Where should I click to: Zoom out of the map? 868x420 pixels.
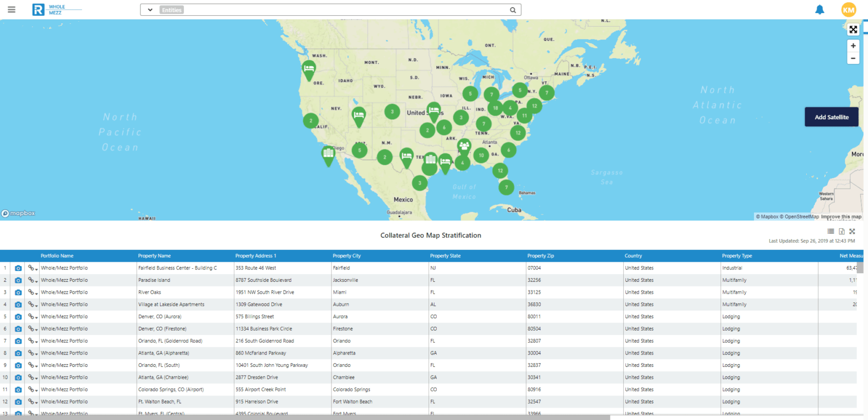(853, 59)
